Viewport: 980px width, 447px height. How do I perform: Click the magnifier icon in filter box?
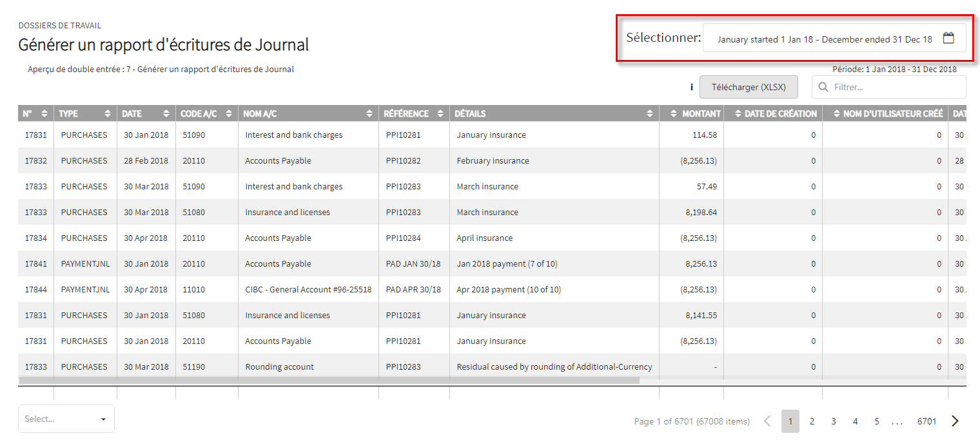coord(823,87)
